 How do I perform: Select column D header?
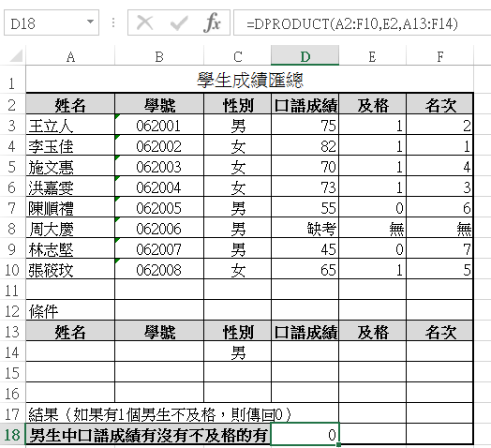pyautogui.click(x=305, y=56)
